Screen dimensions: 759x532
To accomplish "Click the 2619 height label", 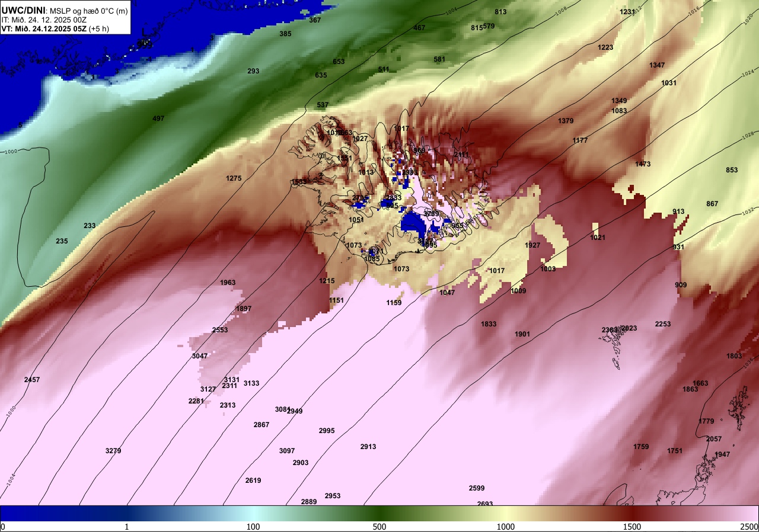I will (253, 480).
